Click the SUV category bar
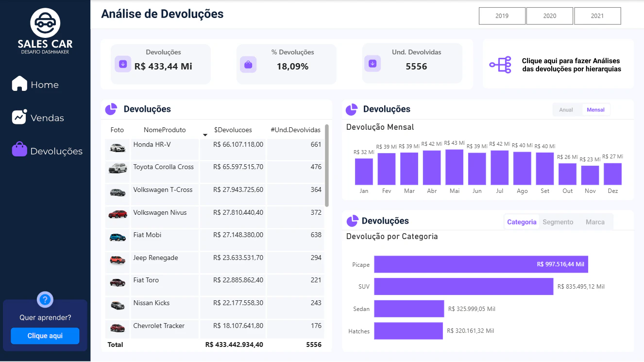This screenshot has width=644, height=362. tap(463, 286)
